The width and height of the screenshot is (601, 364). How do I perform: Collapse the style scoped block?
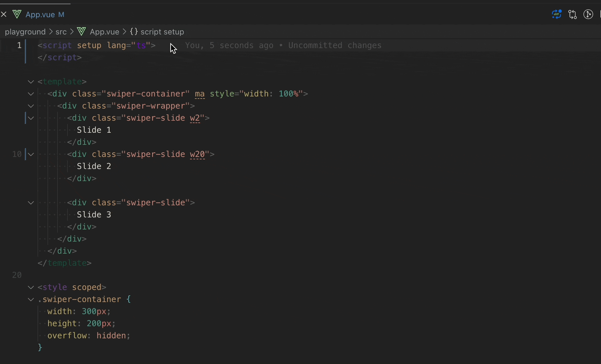click(31, 287)
